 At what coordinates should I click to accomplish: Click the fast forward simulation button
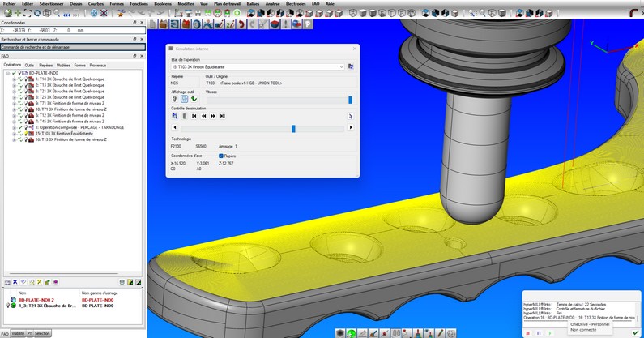point(212,116)
